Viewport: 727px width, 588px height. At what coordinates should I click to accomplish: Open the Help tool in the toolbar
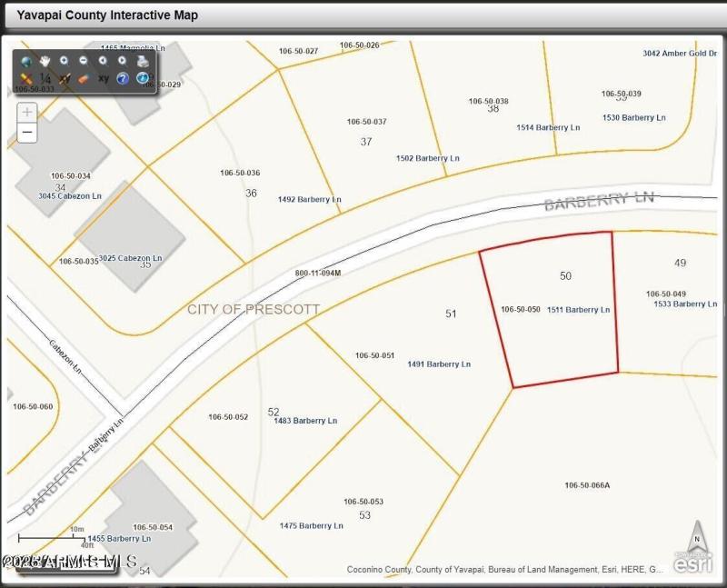(124, 80)
